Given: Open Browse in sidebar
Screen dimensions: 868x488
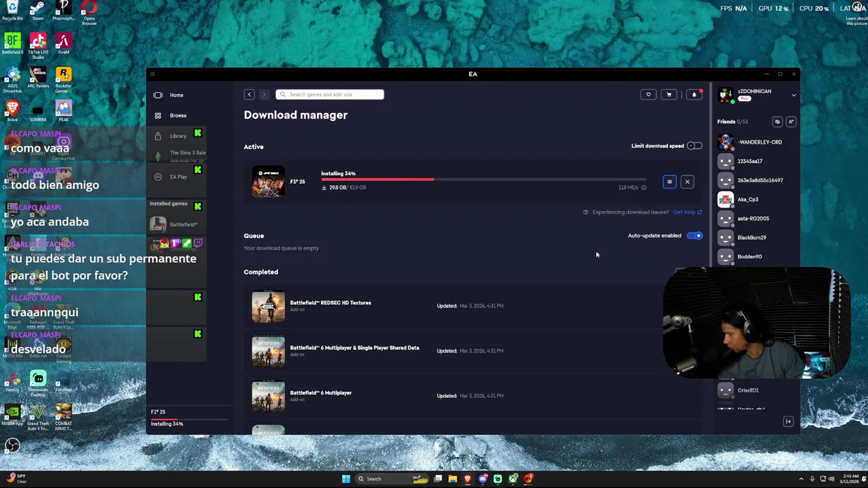Looking at the screenshot, I should coord(178,115).
